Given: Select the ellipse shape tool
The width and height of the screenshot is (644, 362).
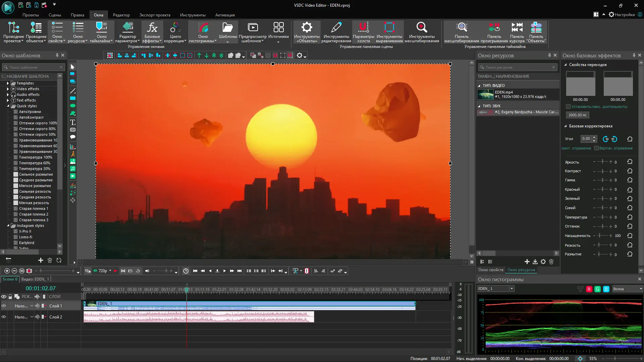Looking at the screenshot, I should point(73,106).
